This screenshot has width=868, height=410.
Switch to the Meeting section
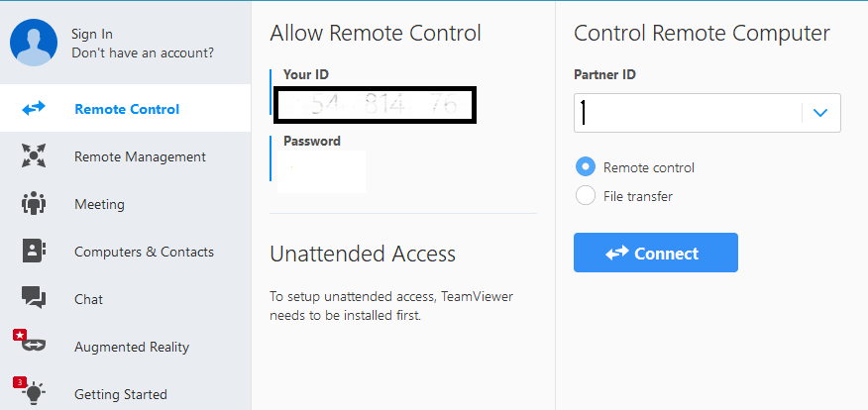(99, 204)
